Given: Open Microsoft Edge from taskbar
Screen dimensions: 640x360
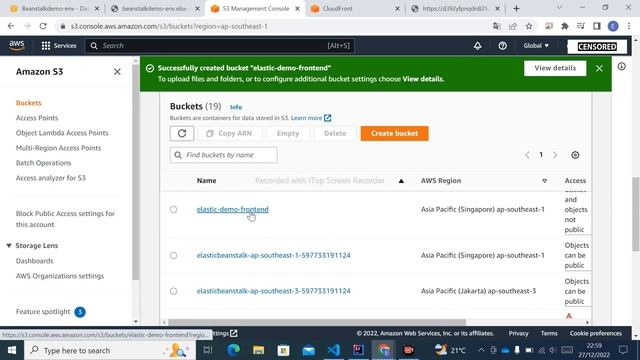Looking at the screenshot, I should coord(233,350).
